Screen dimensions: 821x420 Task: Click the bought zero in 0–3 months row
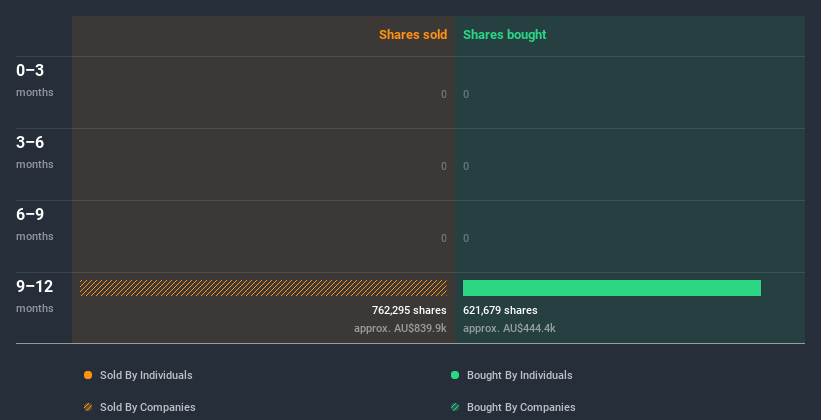466,94
